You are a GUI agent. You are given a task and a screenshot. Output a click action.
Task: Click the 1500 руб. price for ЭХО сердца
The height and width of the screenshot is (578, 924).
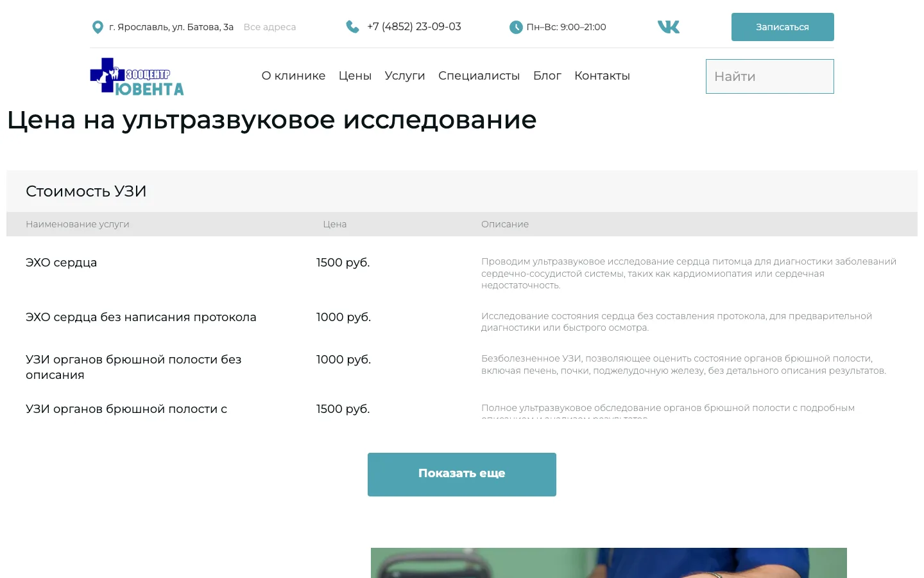(343, 263)
